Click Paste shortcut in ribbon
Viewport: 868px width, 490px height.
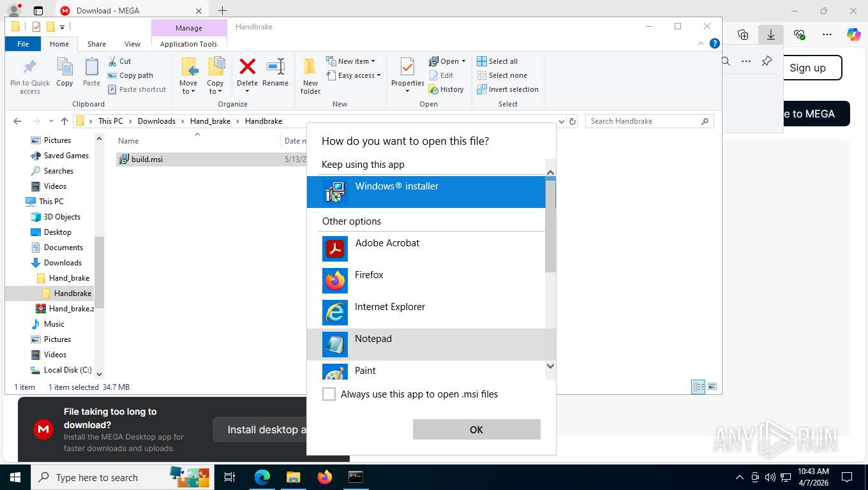point(137,89)
